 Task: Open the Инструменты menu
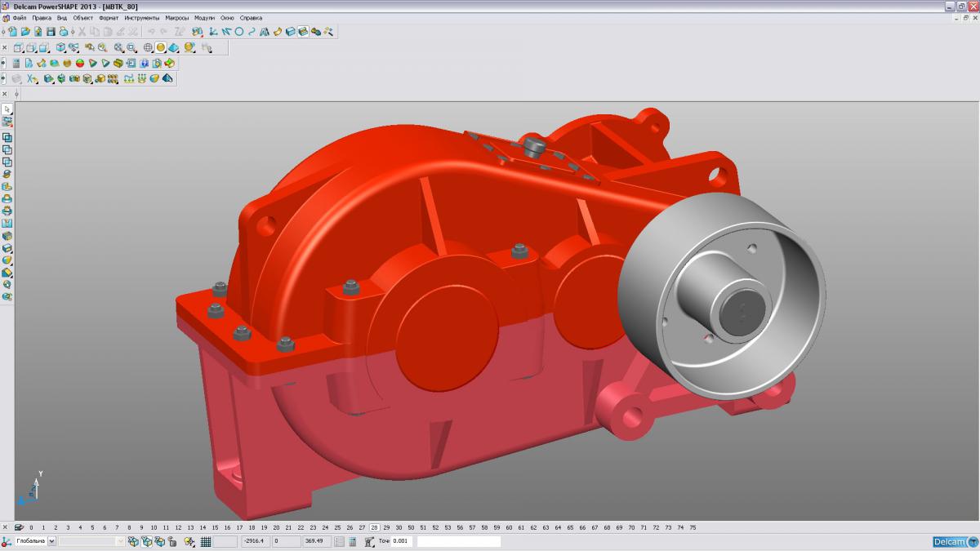tap(142, 17)
